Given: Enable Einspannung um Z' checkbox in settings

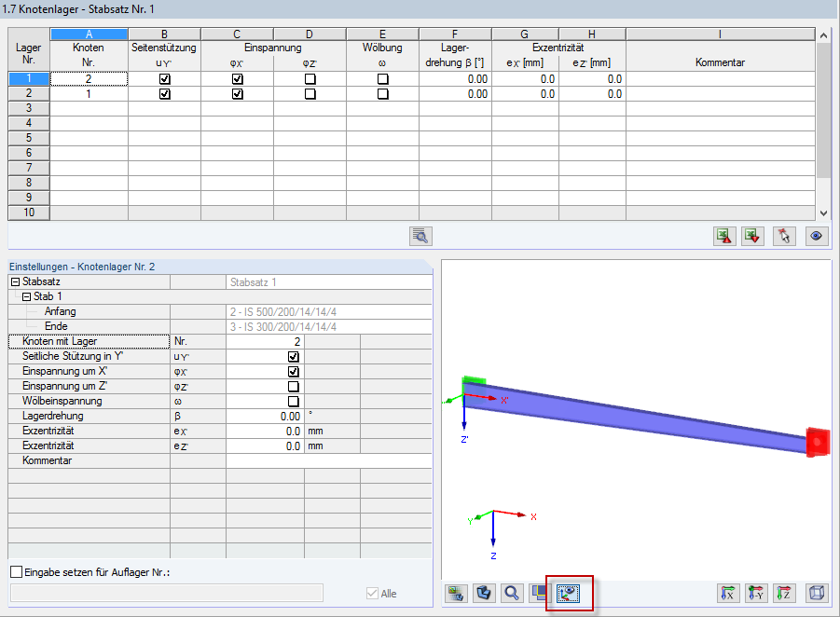Looking at the screenshot, I should point(294,387).
